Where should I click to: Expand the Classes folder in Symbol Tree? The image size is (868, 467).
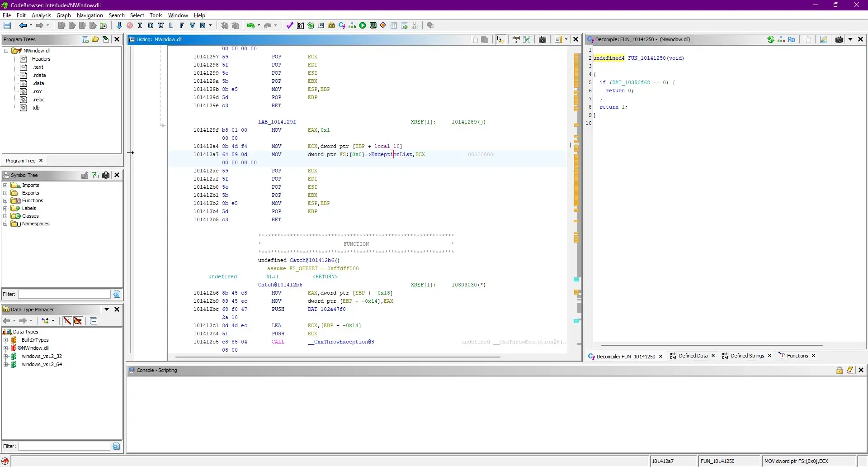(x=5, y=216)
